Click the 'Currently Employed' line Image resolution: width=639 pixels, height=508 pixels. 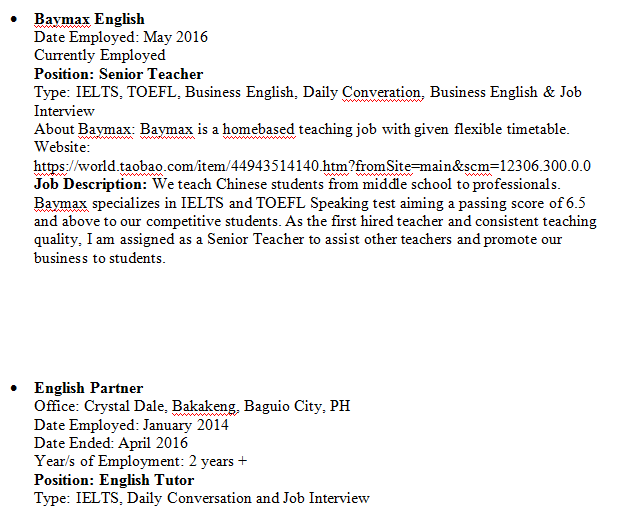tap(100, 55)
